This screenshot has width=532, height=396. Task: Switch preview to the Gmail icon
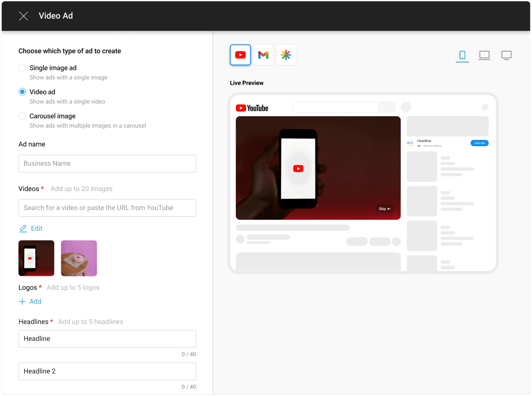coord(263,55)
